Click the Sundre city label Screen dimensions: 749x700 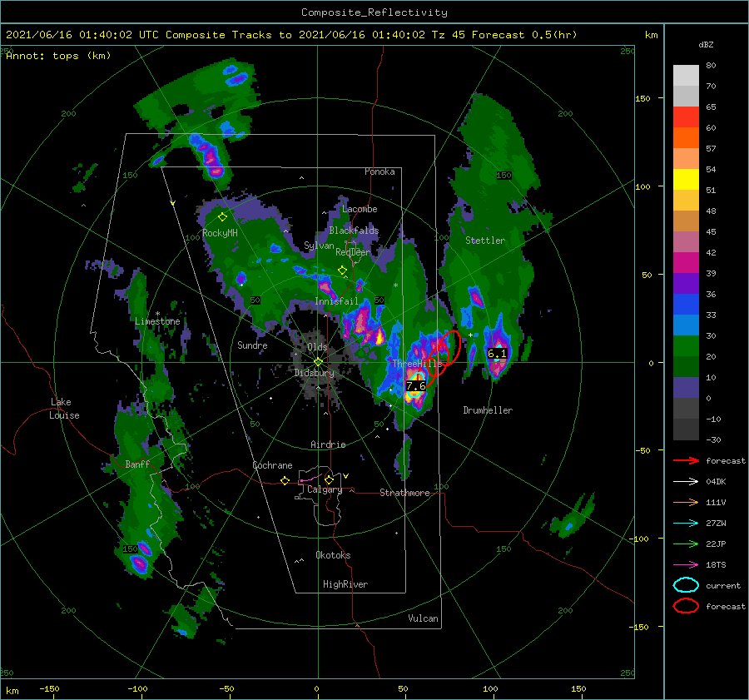click(252, 345)
